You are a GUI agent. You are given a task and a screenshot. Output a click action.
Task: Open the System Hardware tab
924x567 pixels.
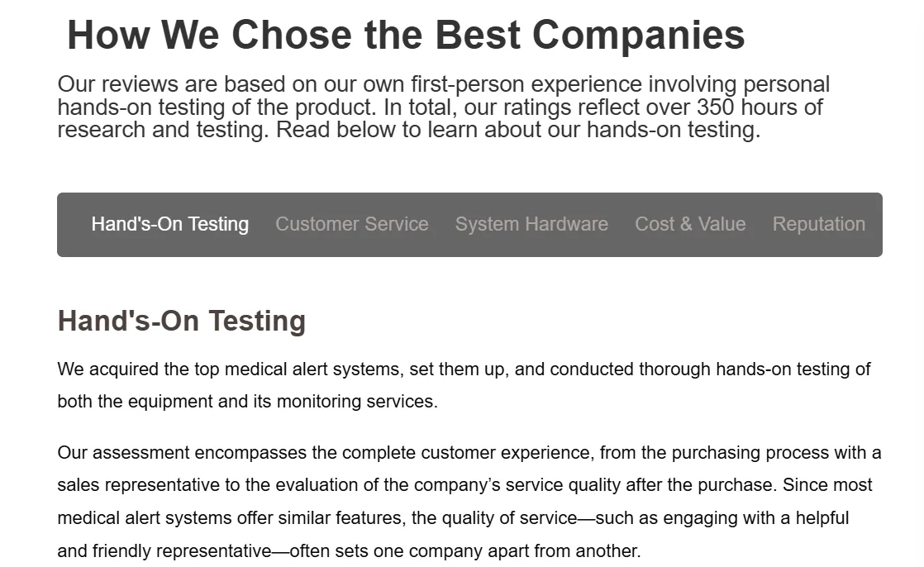[531, 224]
